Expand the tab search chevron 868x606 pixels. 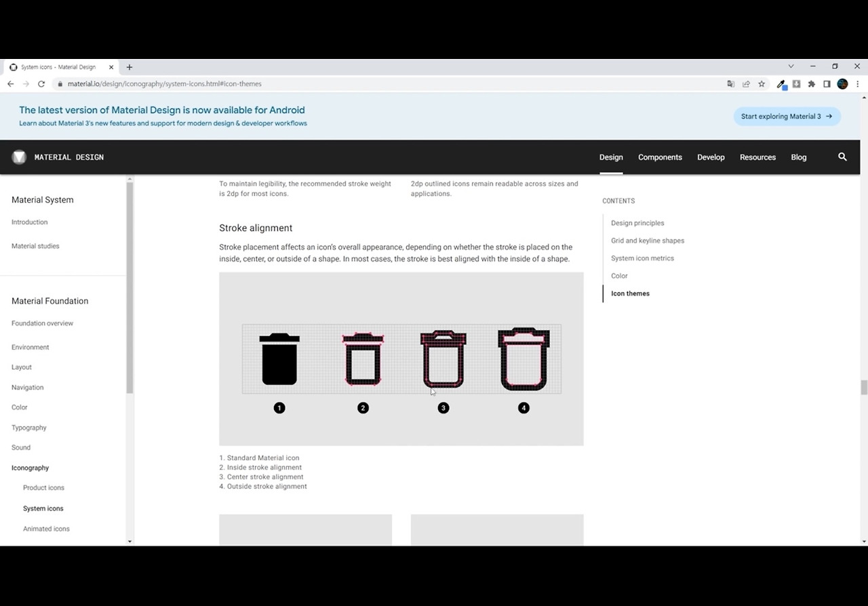pos(791,66)
